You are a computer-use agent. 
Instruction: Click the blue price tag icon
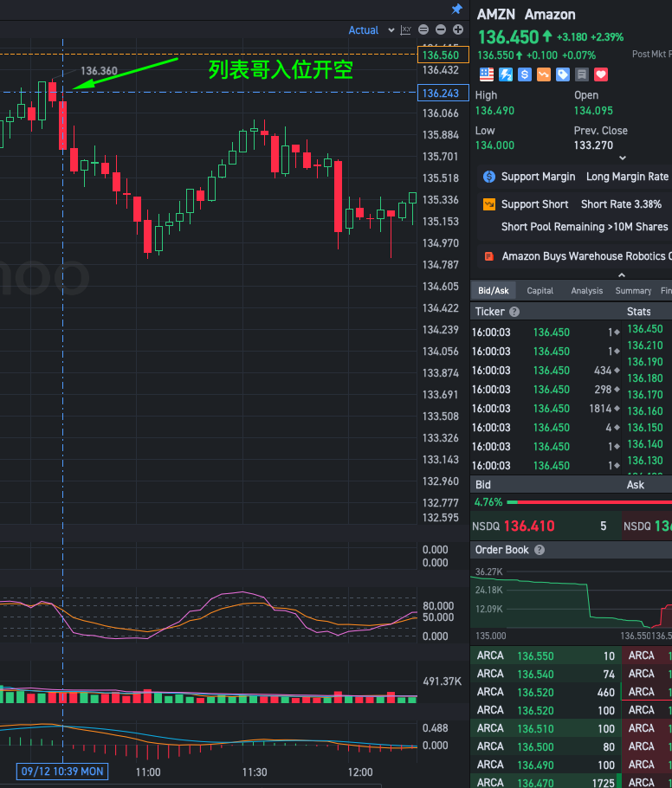[x=563, y=74]
